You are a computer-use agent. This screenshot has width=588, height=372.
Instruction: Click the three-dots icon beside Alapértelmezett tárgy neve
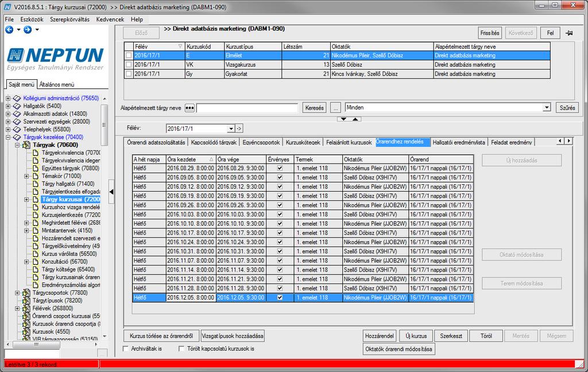pyautogui.click(x=189, y=108)
